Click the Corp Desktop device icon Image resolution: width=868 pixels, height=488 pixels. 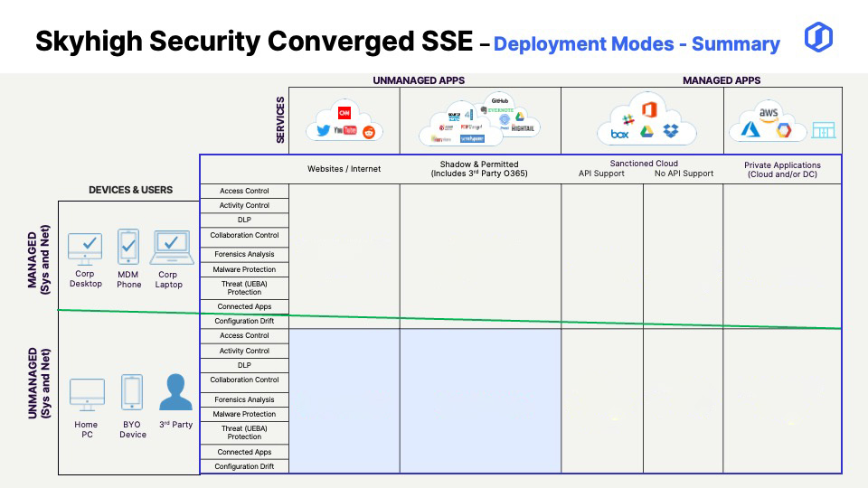click(85, 247)
